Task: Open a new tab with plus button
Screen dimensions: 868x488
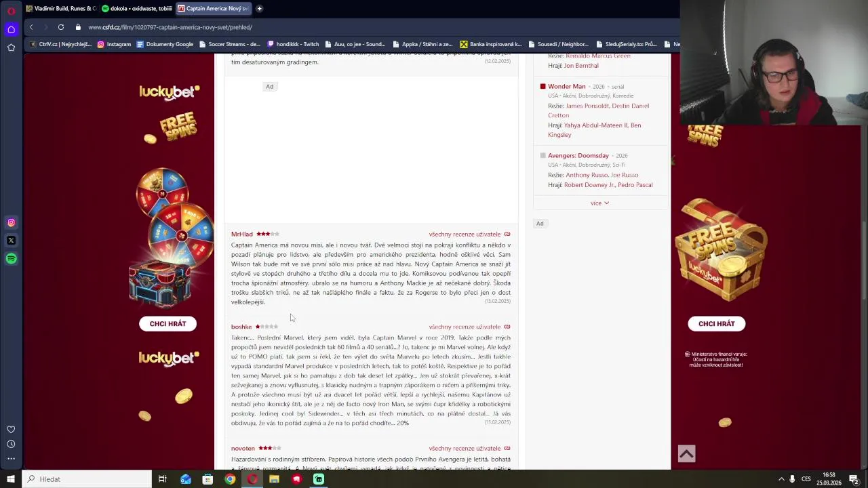Action: (x=259, y=9)
